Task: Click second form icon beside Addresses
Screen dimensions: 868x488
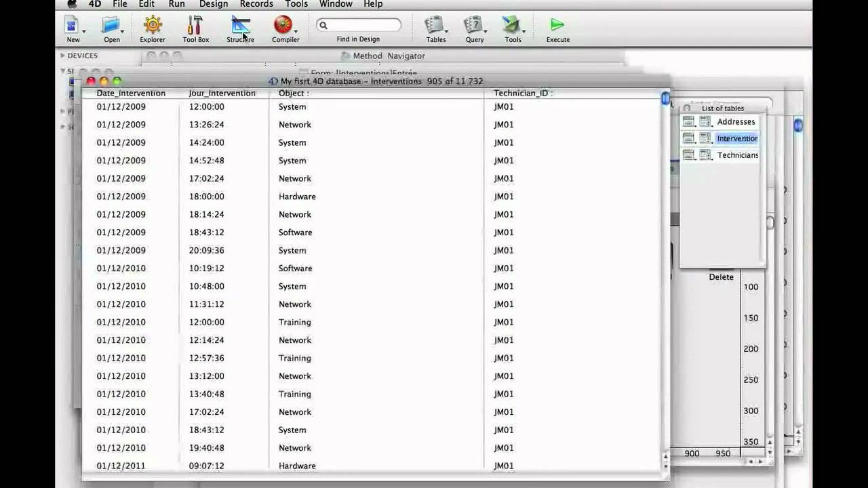Action: [705, 122]
